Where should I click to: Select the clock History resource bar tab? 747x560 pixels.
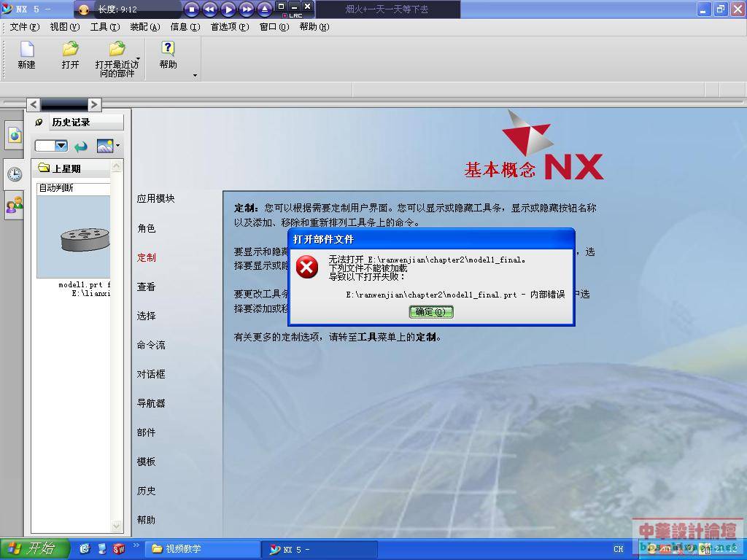15,174
